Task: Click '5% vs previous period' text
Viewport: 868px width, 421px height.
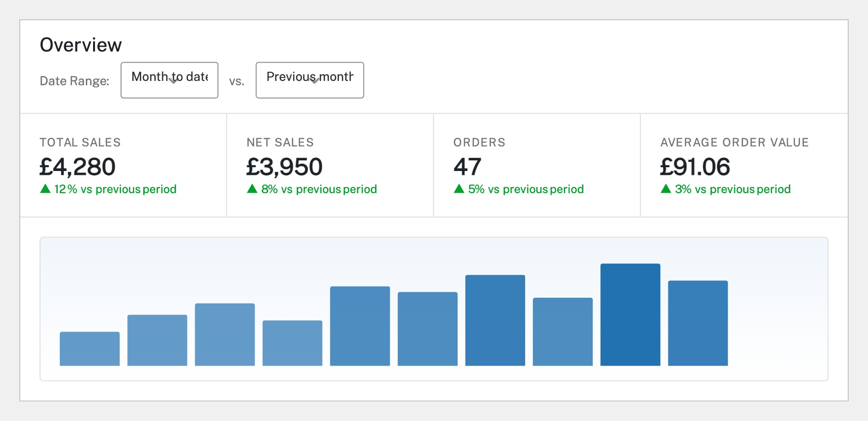Action: [526, 189]
